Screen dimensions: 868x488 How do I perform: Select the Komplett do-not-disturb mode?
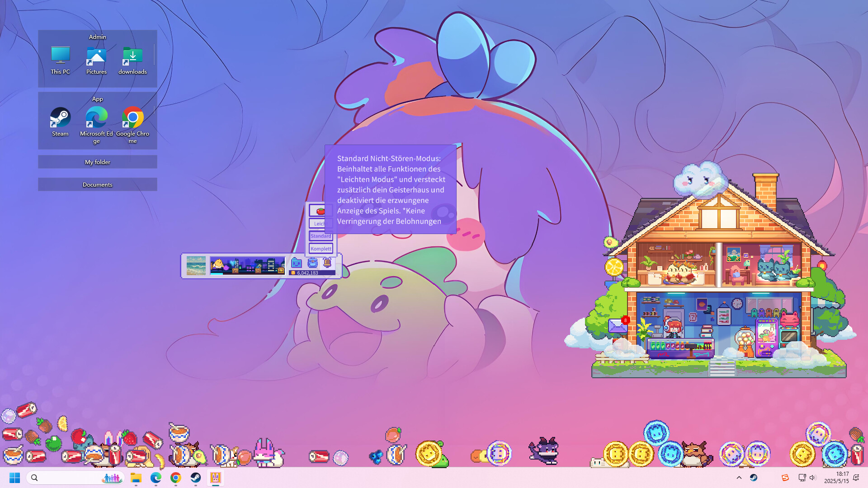click(x=321, y=249)
